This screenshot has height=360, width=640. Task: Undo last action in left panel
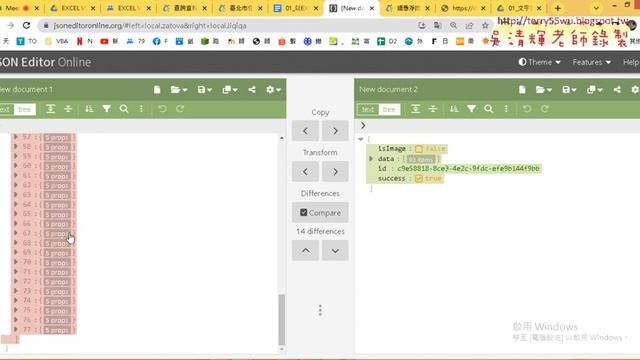click(x=162, y=109)
